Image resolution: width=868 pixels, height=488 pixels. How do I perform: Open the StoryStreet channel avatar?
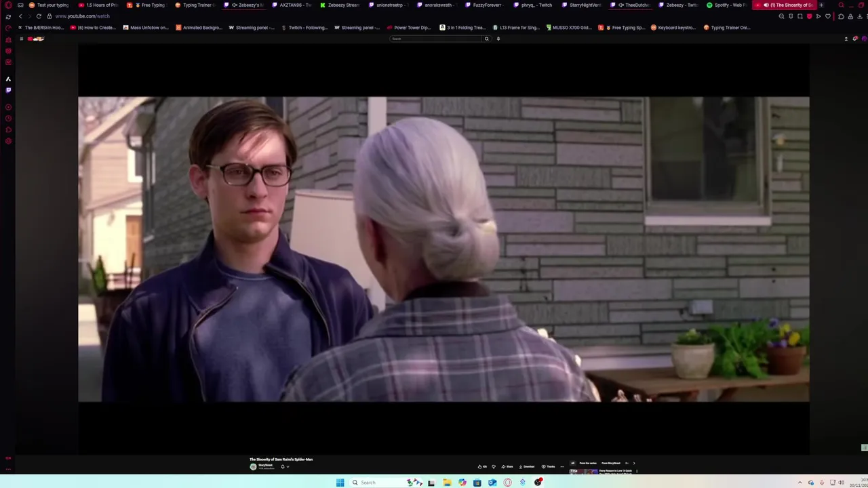[x=254, y=466]
